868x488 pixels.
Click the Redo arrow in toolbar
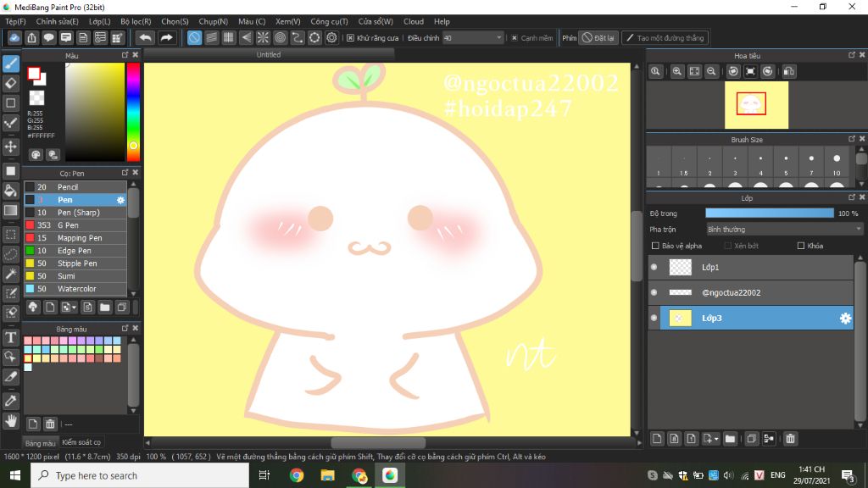[x=166, y=37]
